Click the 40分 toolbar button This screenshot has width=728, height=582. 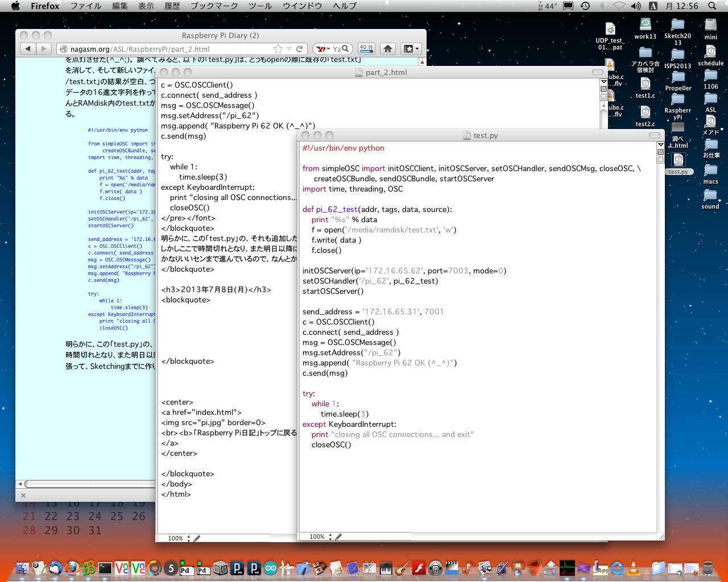click(366, 49)
